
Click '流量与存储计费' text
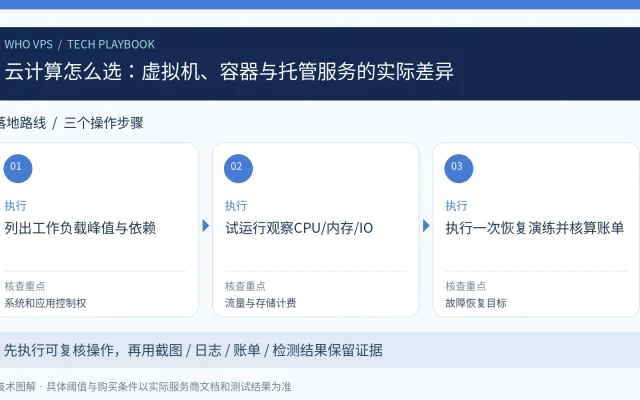(x=260, y=303)
